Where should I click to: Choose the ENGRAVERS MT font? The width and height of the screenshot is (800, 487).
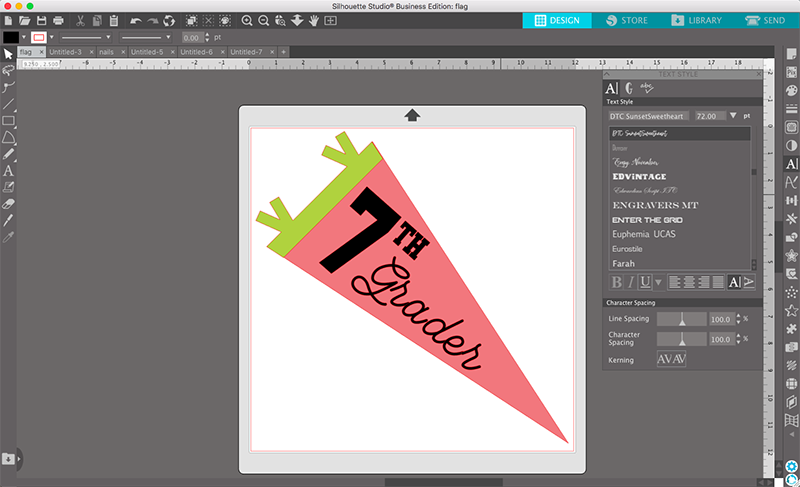pyautogui.click(x=656, y=205)
